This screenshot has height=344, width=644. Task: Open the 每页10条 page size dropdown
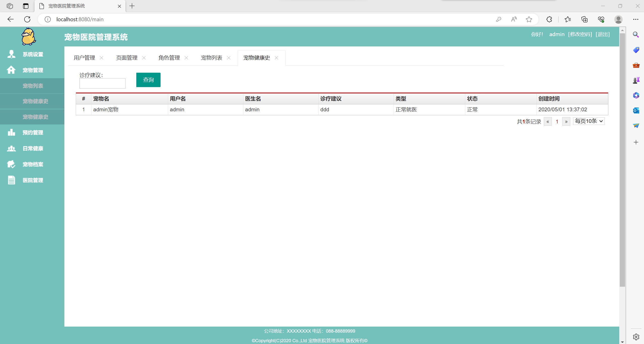[589, 121]
